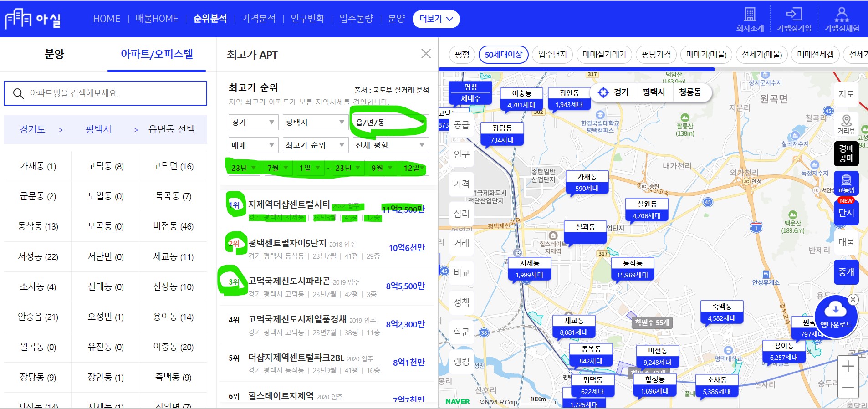Open the start year 23년 dropdown
The width and height of the screenshot is (868, 409).
244,168
